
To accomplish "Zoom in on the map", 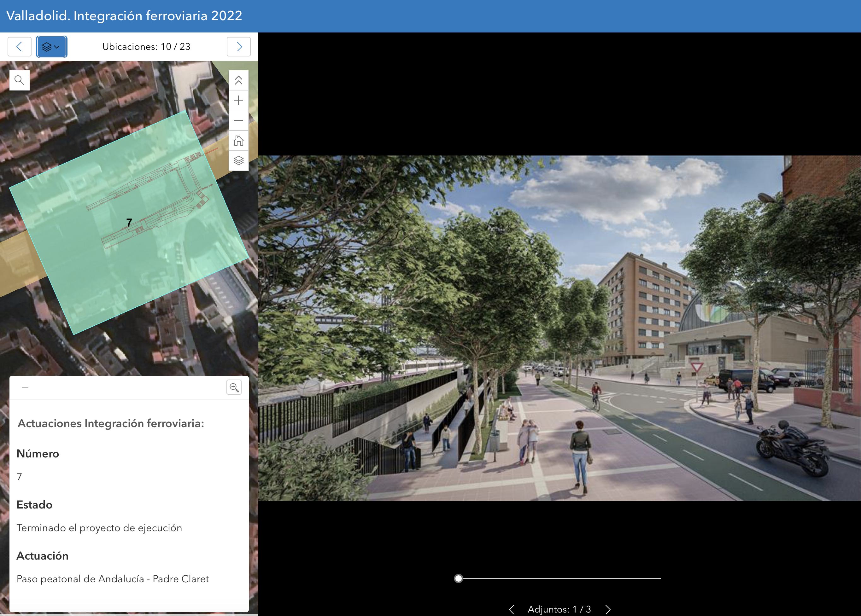I will [238, 101].
